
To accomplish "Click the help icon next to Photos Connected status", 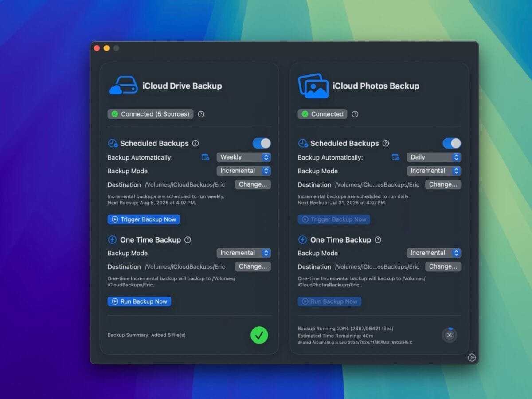I will point(355,114).
